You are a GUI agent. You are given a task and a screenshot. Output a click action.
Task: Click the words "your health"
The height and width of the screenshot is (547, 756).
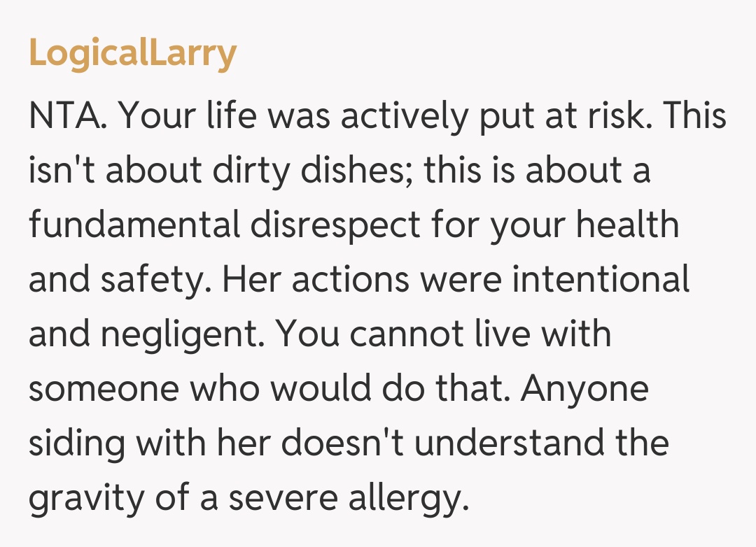point(585,225)
